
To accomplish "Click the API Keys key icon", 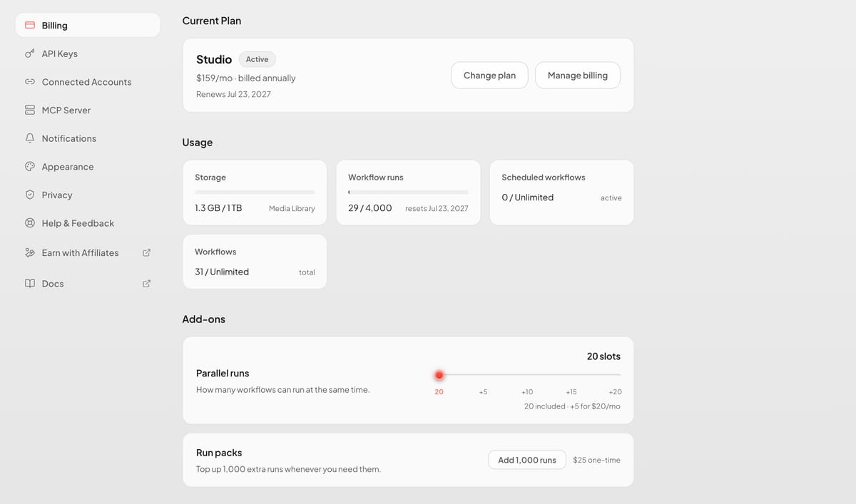I will pos(30,53).
